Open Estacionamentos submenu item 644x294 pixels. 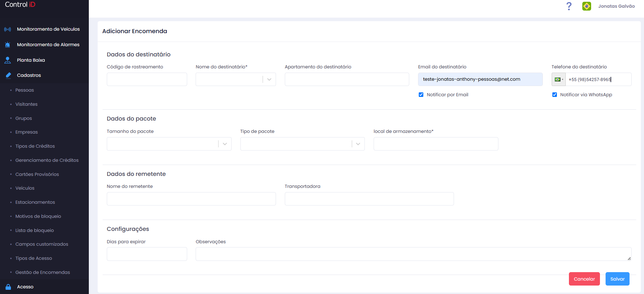(35, 202)
